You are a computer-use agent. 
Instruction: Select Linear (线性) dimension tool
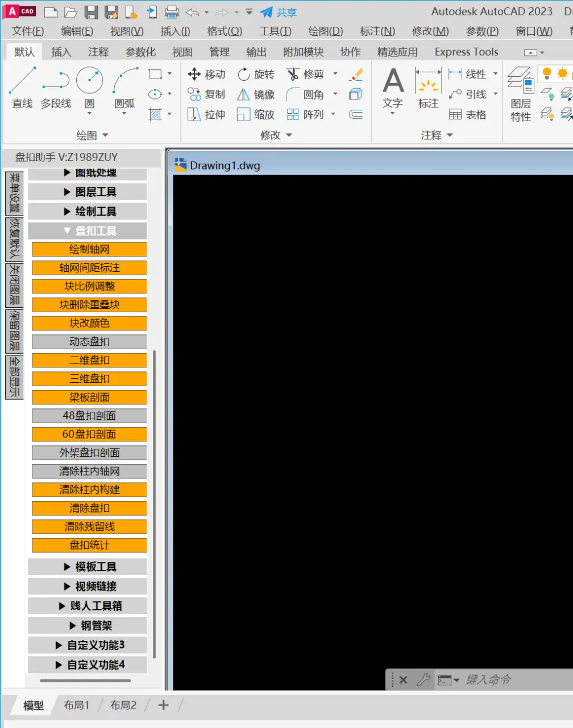click(x=468, y=74)
